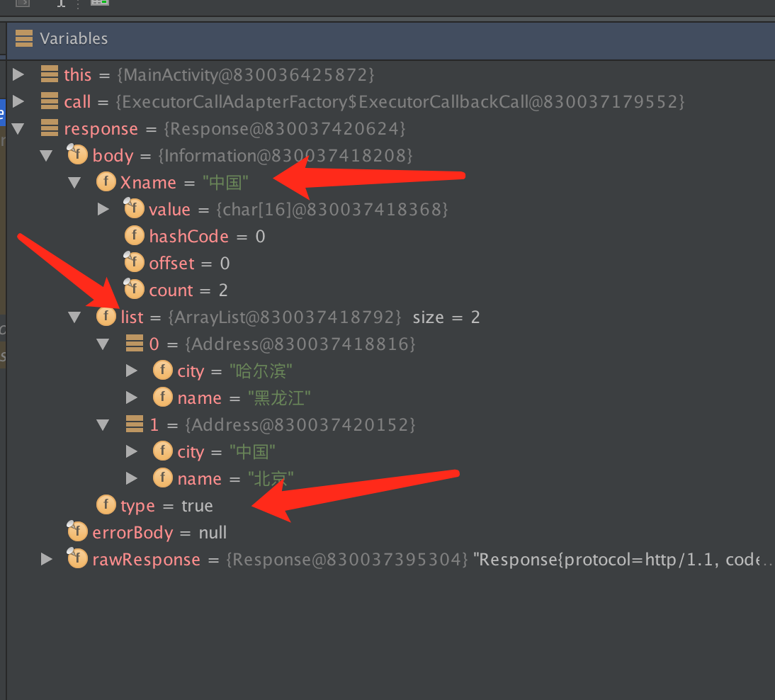Select the 'size = 2' text

pyautogui.click(x=446, y=317)
